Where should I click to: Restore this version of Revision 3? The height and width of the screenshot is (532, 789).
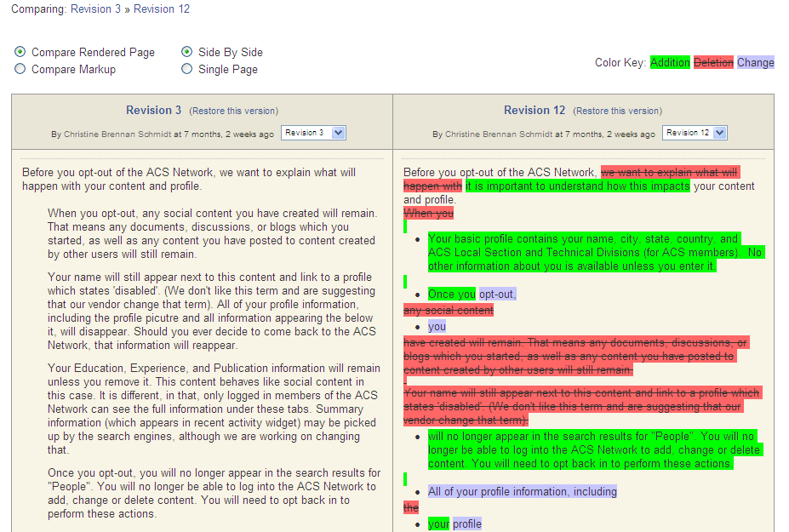coord(233,111)
